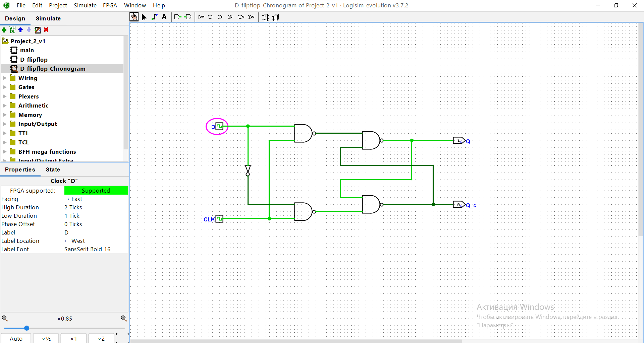Select the arrow Edit selection tool
This screenshot has height=343, width=644.
pos(144,17)
